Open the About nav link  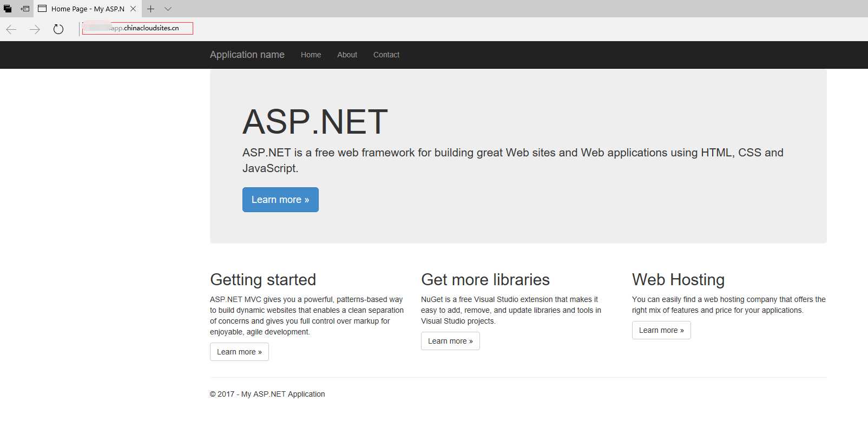tap(347, 55)
